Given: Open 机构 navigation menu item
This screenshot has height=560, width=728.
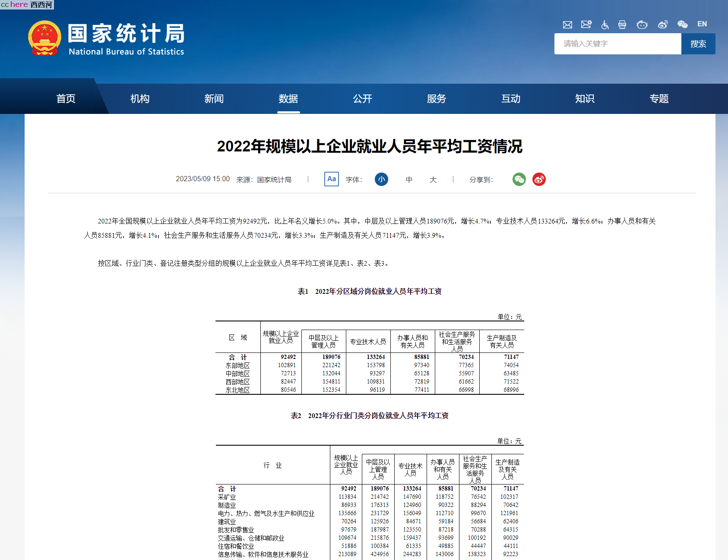Looking at the screenshot, I should tap(140, 99).
